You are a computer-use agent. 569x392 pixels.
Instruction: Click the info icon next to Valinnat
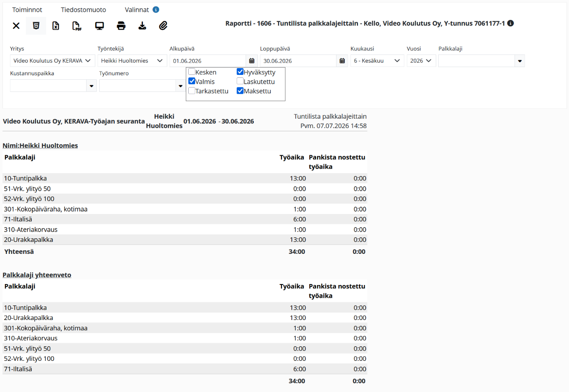point(156,9)
